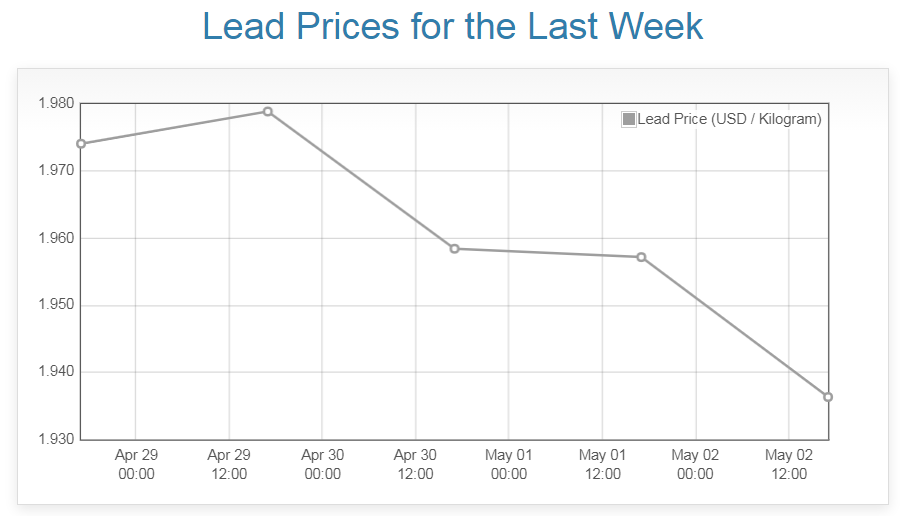
Task: Select the last, lowest data point on the line
Action: (x=828, y=397)
